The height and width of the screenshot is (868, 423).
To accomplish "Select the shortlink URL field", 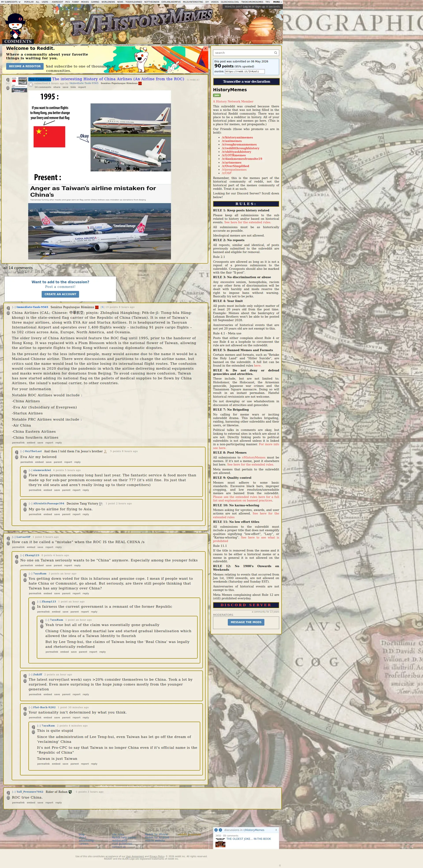I will (x=245, y=71).
